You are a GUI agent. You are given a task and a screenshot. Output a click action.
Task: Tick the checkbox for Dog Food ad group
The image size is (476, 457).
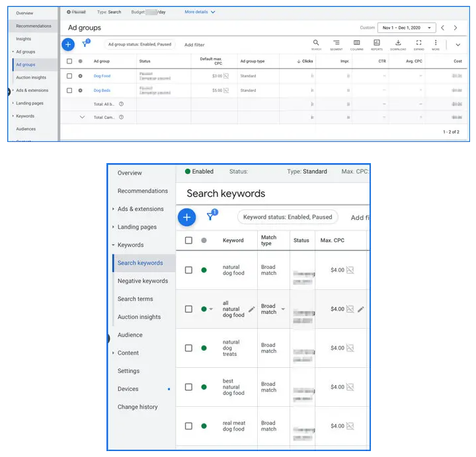(69, 76)
